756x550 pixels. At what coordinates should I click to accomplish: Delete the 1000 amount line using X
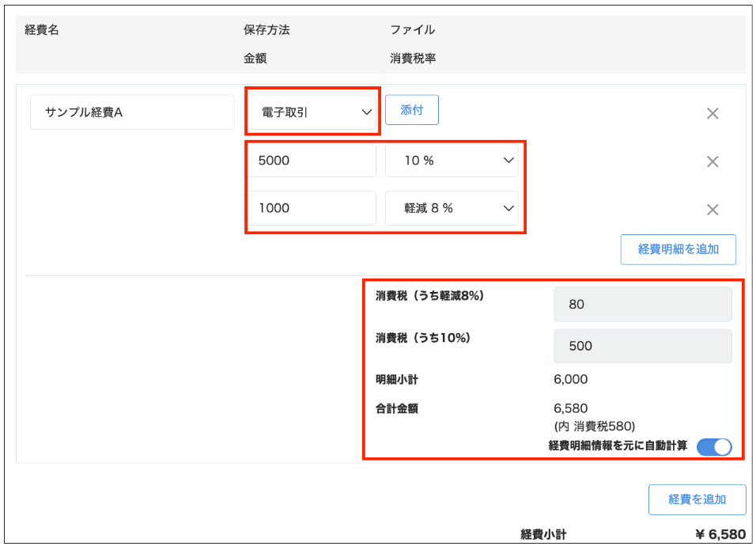pos(712,210)
